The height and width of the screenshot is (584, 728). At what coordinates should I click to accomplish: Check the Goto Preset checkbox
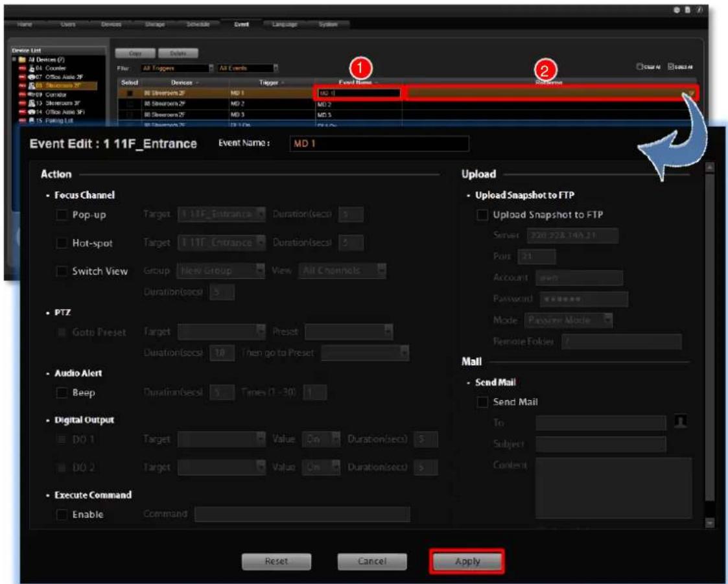(x=62, y=333)
